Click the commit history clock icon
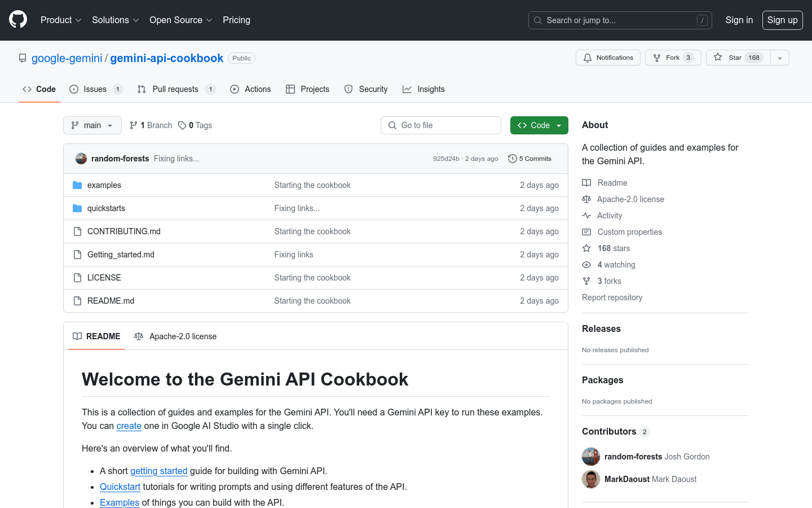The height and width of the screenshot is (508, 812). 513,159
